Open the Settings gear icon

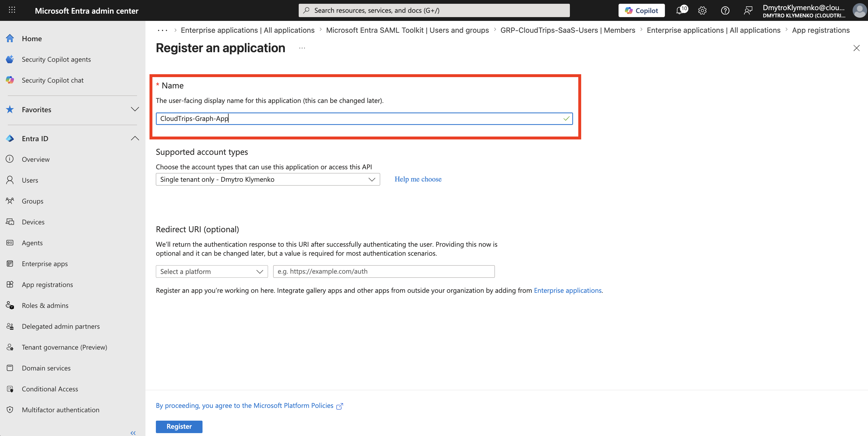(x=702, y=10)
